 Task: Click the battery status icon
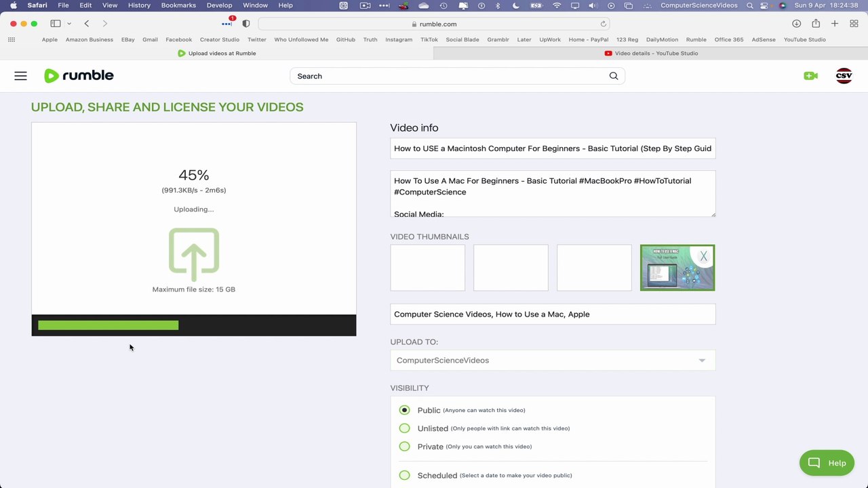point(536,5)
